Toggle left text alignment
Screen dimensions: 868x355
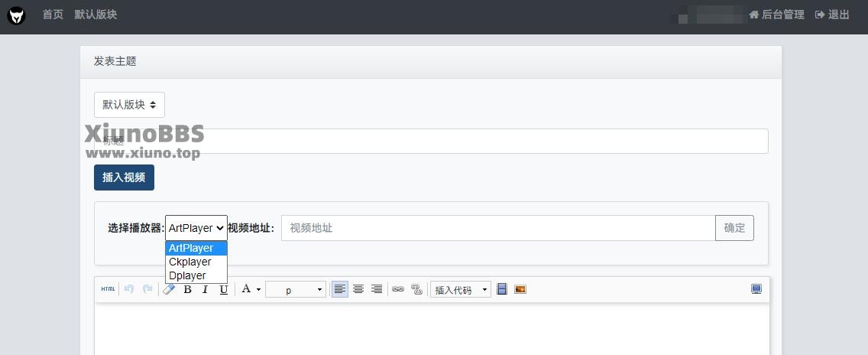coord(339,289)
